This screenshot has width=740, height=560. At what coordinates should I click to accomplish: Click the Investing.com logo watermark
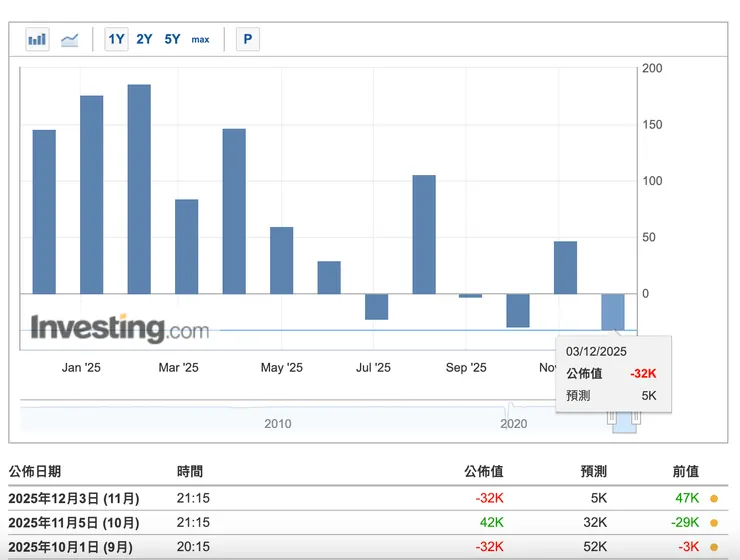click(120, 328)
